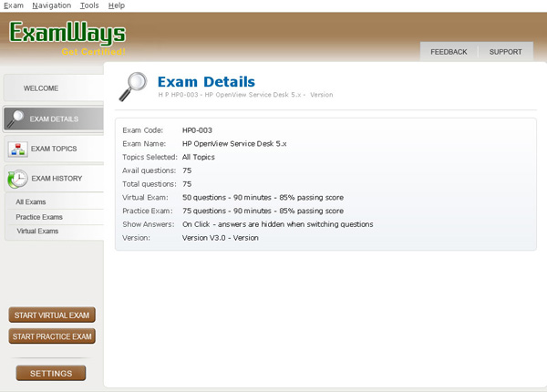Click the 'All Topics' value

coord(199,158)
